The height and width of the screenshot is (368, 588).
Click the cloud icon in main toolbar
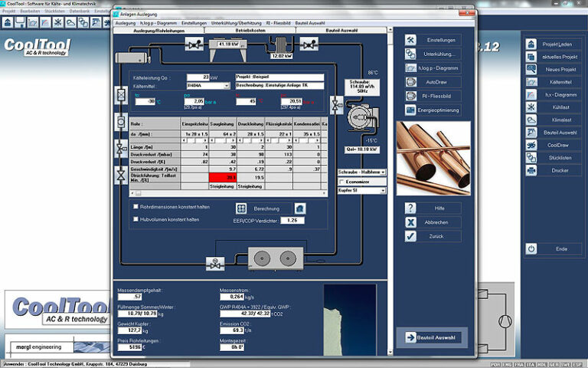(70, 22)
